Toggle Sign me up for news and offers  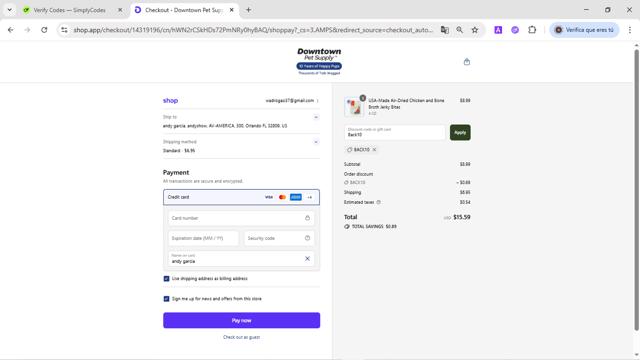click(166, 299)
